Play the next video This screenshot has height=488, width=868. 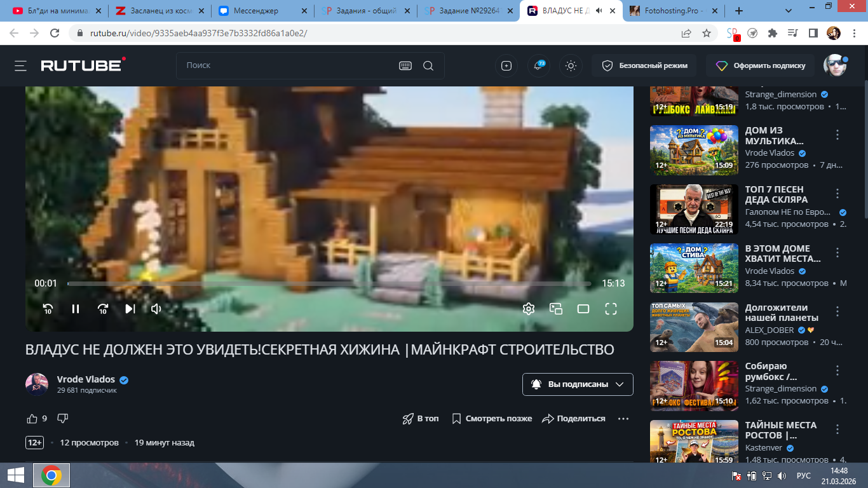130,309
